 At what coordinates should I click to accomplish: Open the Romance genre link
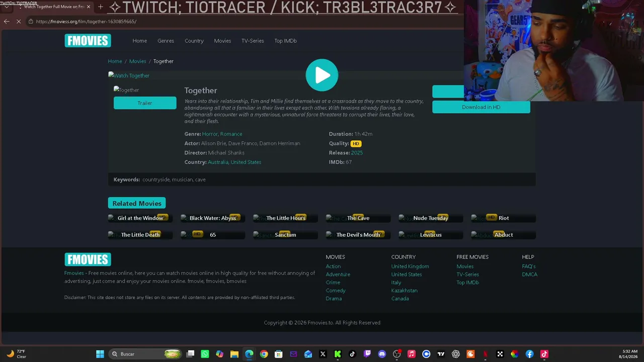231,134
